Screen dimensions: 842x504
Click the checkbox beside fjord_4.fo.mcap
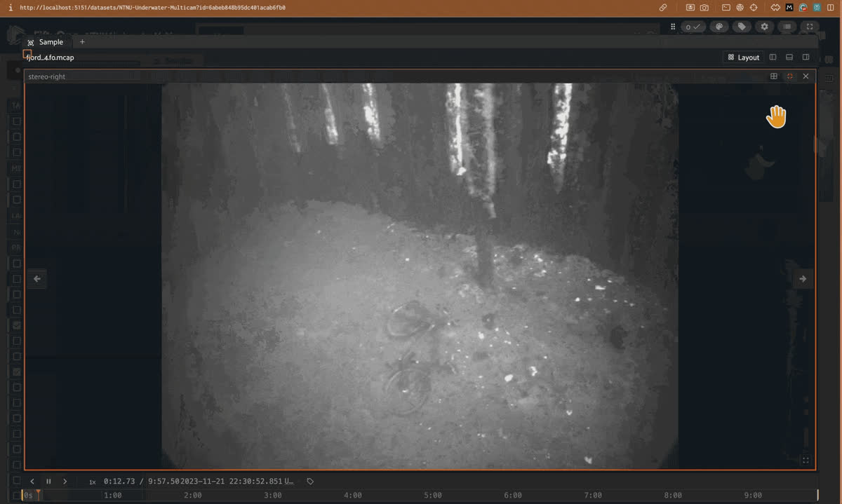point(27,53)
